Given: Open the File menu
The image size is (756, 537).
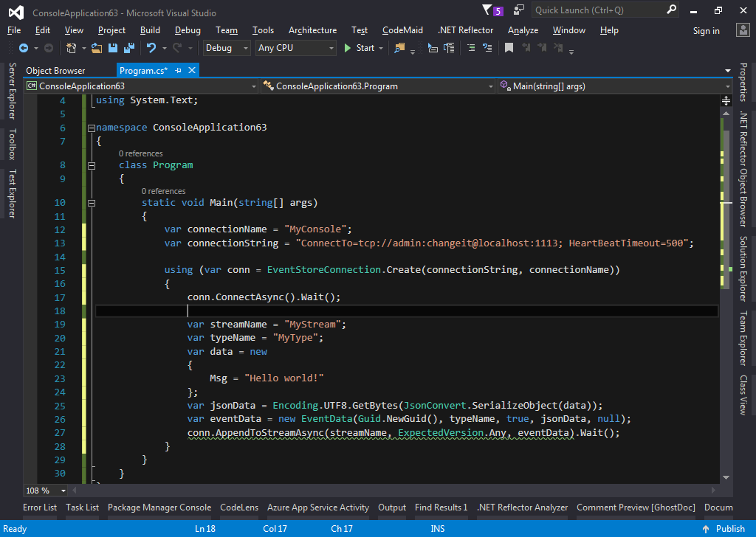Looking at the screenshot, I should 14,30.
